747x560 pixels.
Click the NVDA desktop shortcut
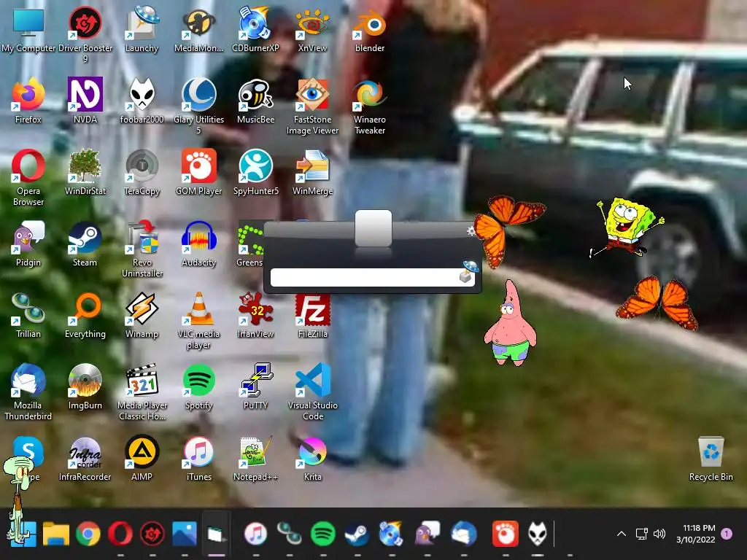85,101
